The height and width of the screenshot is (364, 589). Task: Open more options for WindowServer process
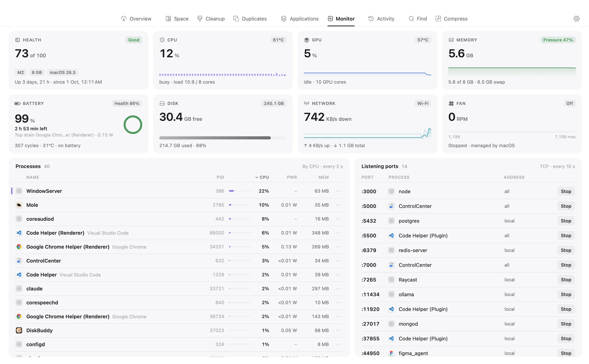tap(338, 191)
